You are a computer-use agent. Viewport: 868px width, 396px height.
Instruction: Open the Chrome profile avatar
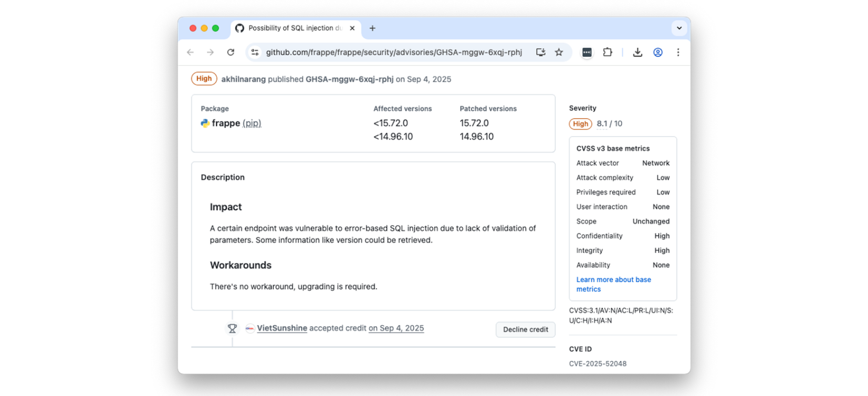pyautogui.click(x=657, y=52)
